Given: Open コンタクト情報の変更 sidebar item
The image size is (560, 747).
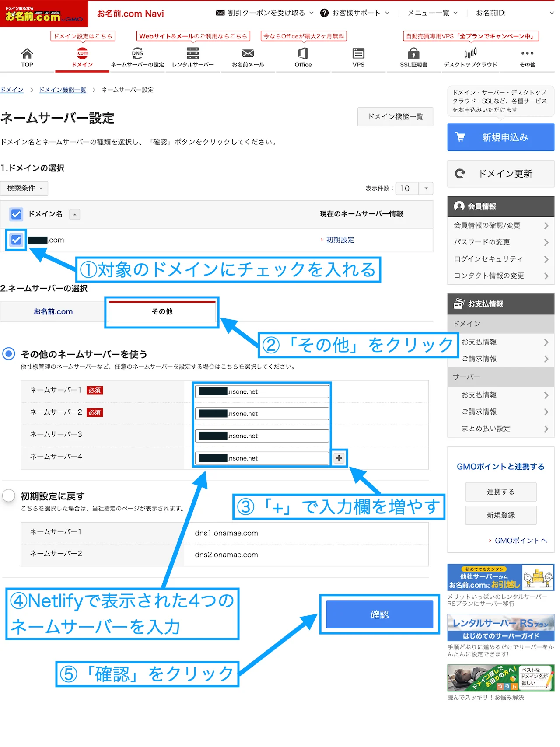Looking at the screenshot, I should pos(500,276).
